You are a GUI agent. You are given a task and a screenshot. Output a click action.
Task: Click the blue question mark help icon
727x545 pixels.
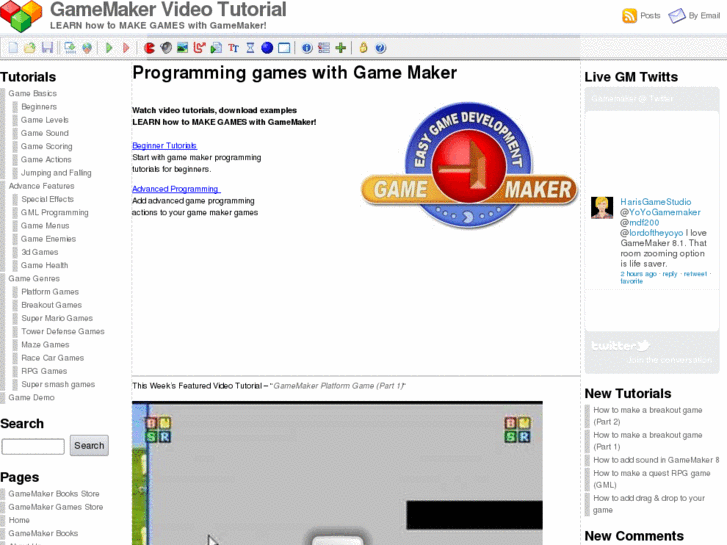tap(380, 48)
